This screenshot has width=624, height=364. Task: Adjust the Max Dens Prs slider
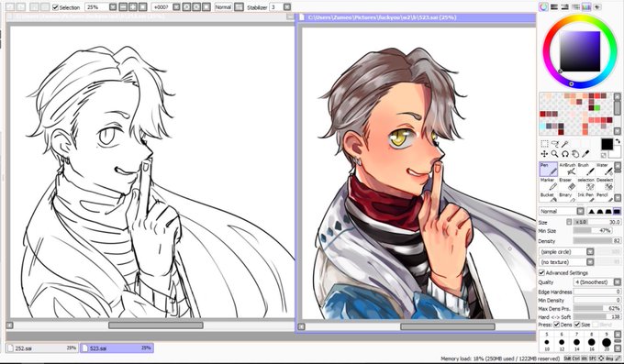[x=596, y=309]
